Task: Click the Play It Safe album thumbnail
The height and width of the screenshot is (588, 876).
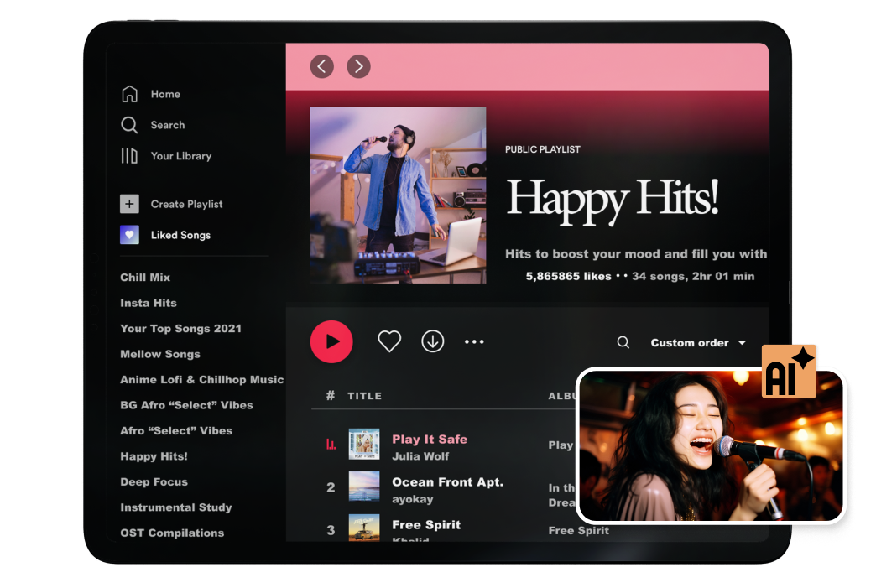Action: point(364,444)
